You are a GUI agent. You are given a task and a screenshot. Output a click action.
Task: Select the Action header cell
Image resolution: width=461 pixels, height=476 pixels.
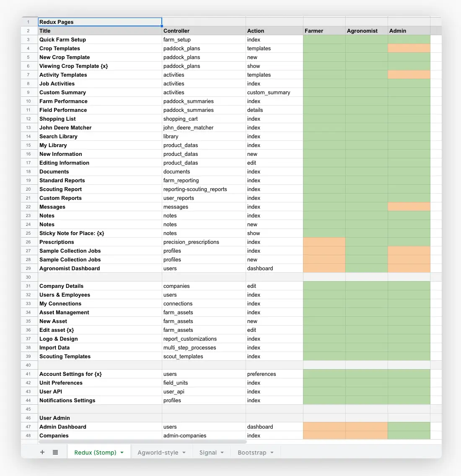click(274, 31)
